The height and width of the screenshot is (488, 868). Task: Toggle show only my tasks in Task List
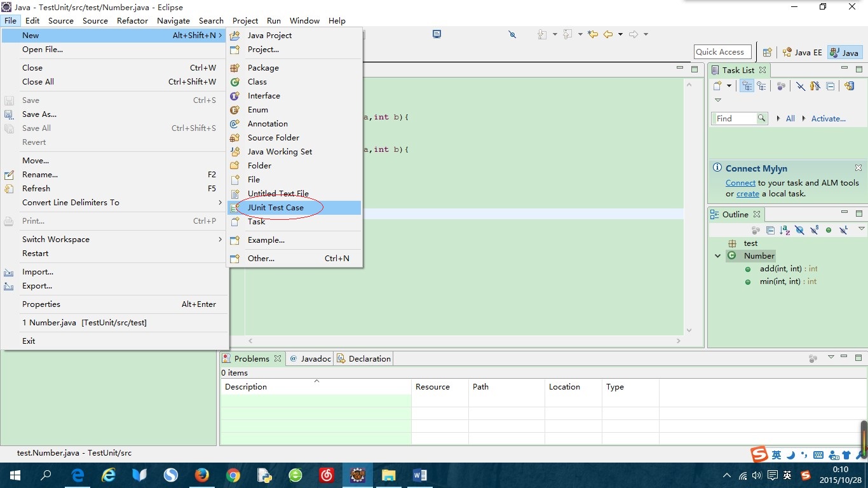(815, 86)
